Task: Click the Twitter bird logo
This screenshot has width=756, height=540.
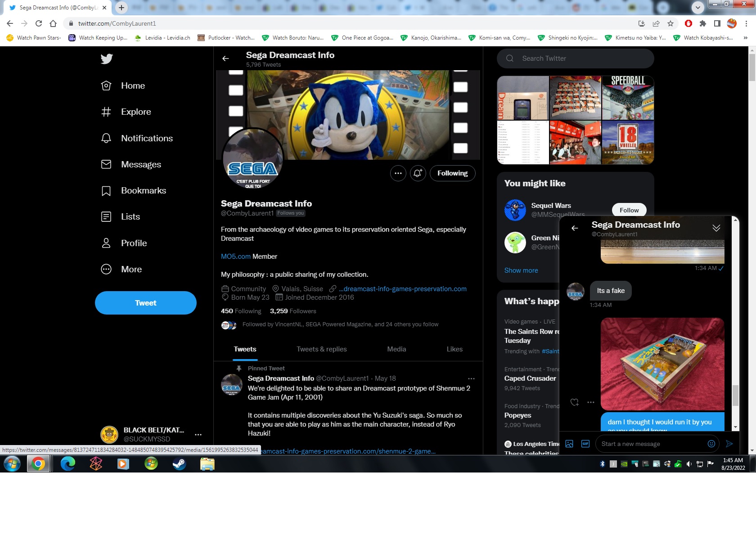Action: [x=107, y=58]
